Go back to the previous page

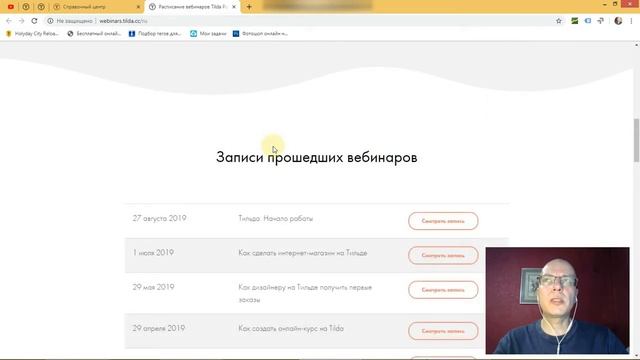(9, 21)
